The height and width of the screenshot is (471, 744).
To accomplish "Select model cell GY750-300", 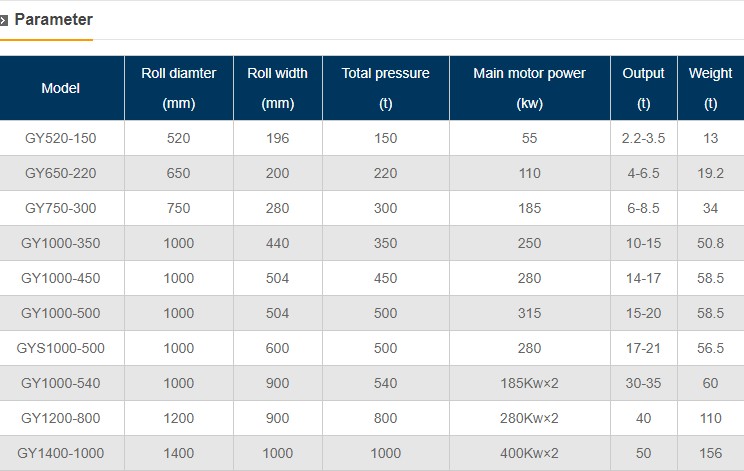I will (61, 208).
